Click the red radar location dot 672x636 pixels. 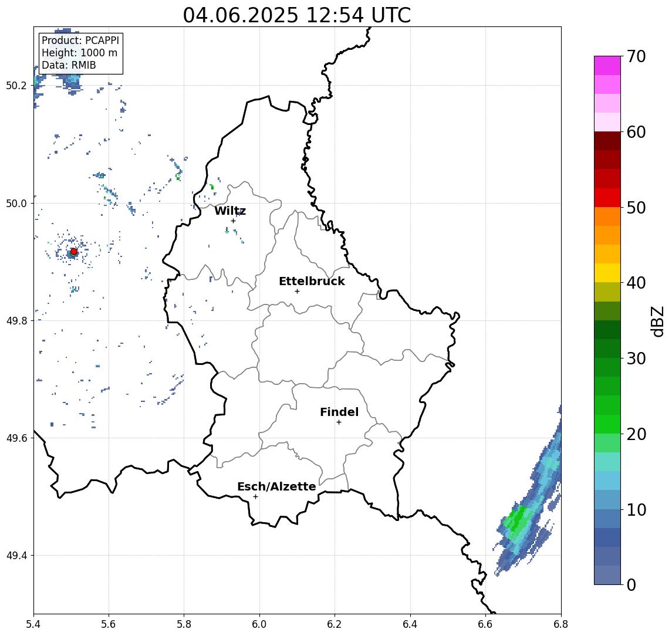[74, 252]
